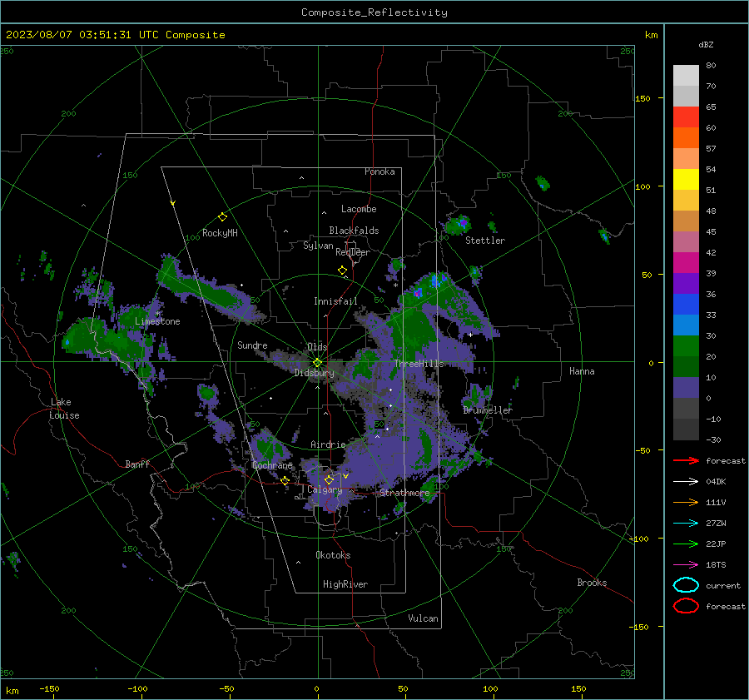Select the purple 36–39 dBZ swatch

686,283
